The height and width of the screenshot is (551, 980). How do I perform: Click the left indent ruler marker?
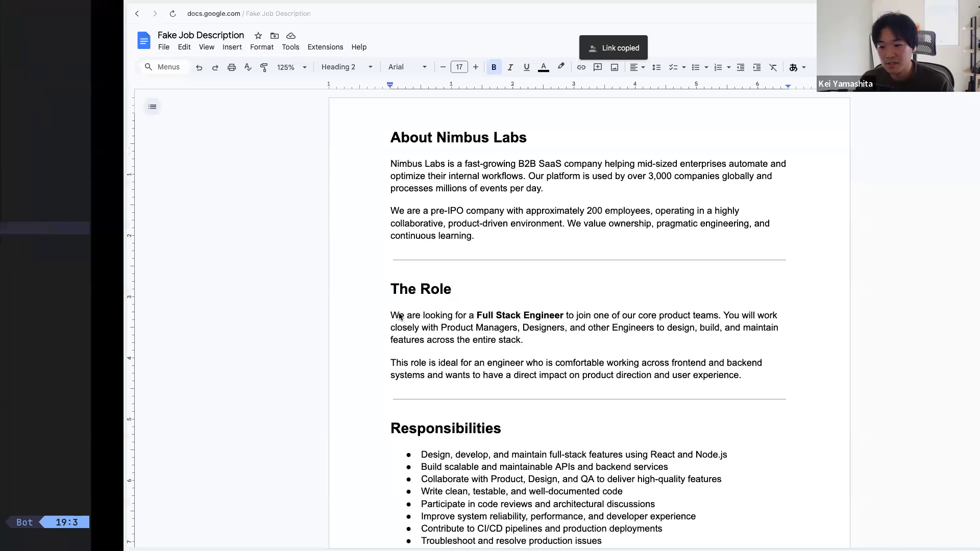390,85
